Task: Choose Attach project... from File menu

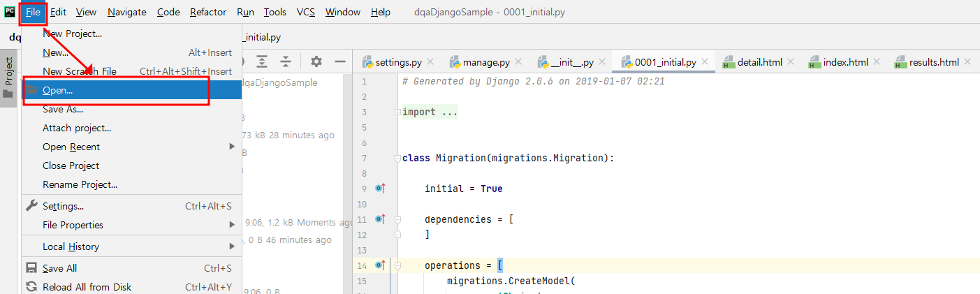Action: (x=132, y=128)
